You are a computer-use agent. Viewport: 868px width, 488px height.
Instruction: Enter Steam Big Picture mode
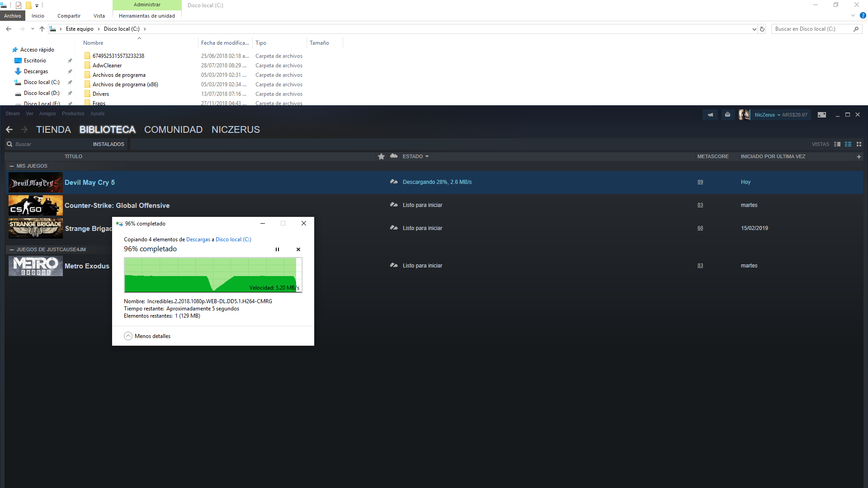(x=822, y=115)
